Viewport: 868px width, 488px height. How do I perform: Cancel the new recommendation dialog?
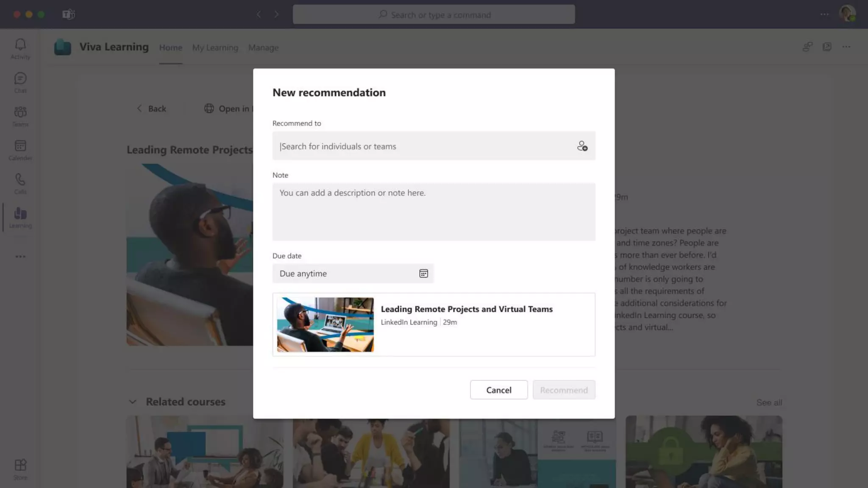click(498, 390)
